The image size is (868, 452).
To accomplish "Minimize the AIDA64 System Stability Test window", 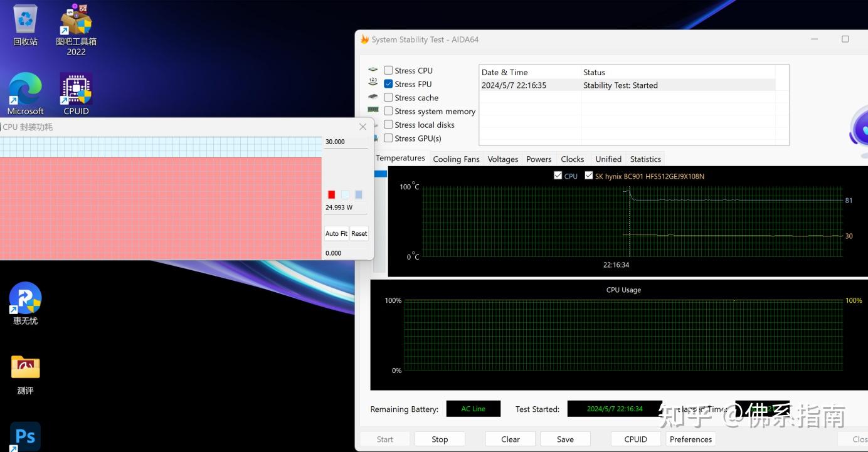I will click(x=814, y=39).
